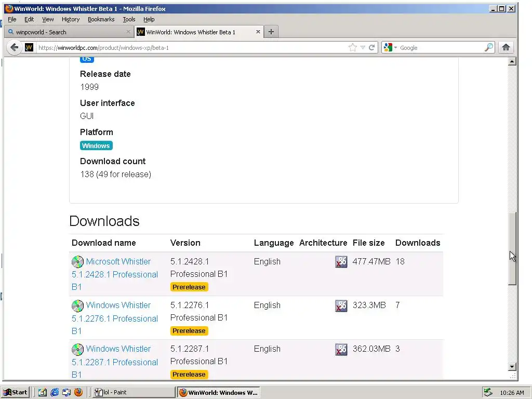
Task: Click the WinWorld site identity favicon in address bar
Action: (x=29, y=47)
